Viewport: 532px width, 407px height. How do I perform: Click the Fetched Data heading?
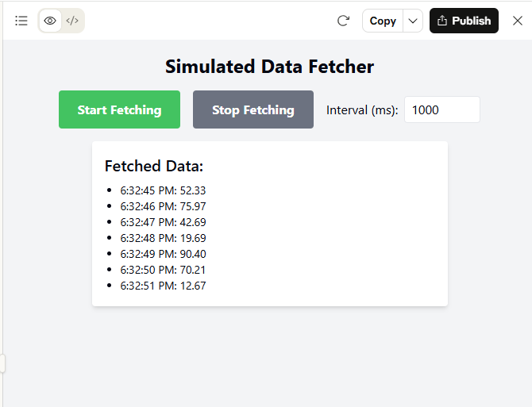click(x=154, y=166)
